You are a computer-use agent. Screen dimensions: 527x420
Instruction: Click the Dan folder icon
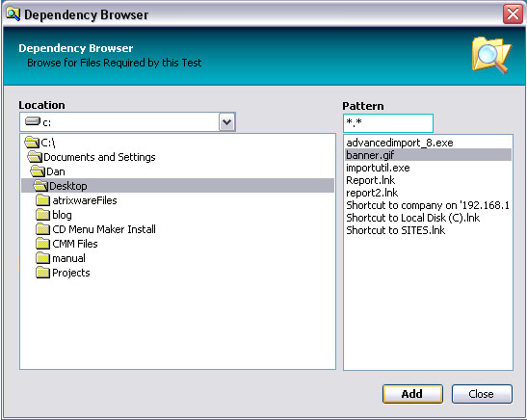38,171
